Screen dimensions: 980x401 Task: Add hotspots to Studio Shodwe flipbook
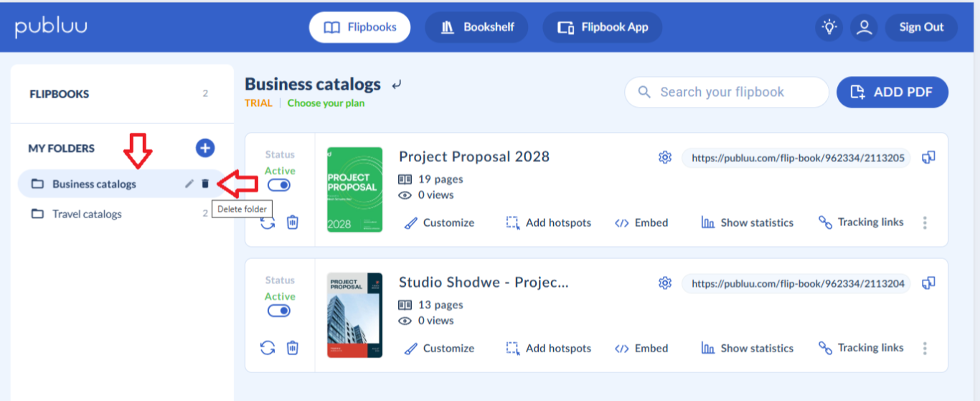[x=549, y=348]
